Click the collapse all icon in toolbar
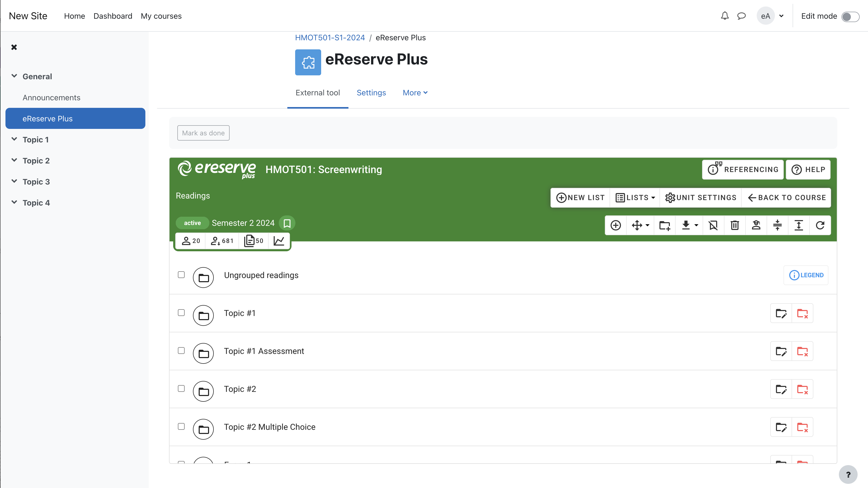 click(x=777, y=225)
